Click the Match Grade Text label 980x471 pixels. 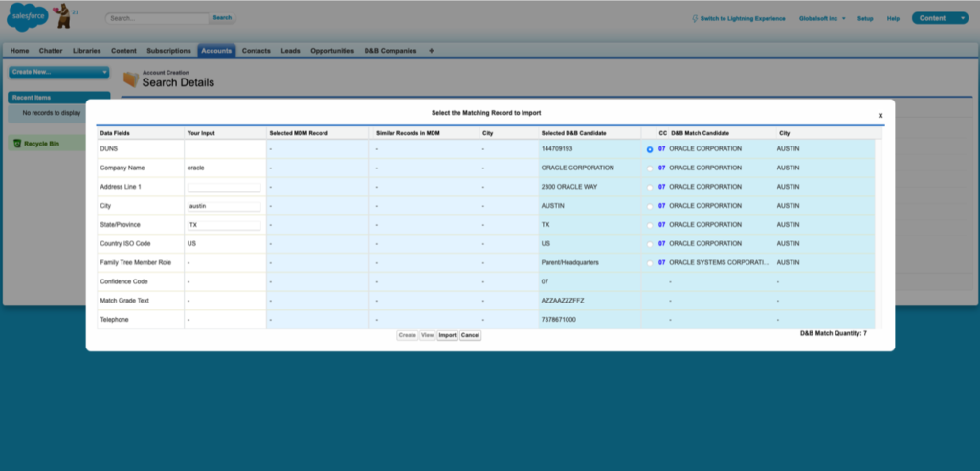123,301
